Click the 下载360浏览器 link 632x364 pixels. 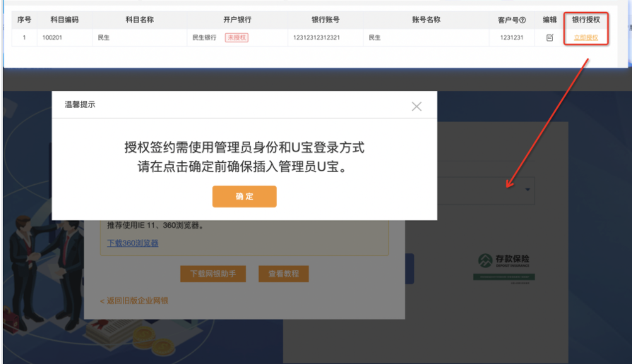tap(133, 243)
